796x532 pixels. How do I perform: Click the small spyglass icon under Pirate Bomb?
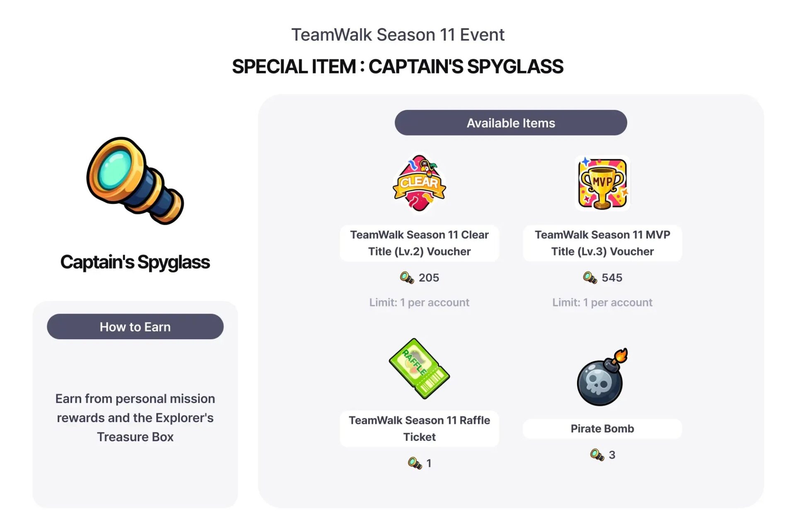tap(597, 454)
